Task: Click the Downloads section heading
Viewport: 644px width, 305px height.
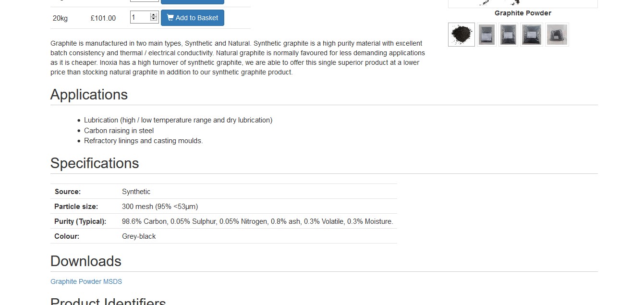Action: point(86,261)
